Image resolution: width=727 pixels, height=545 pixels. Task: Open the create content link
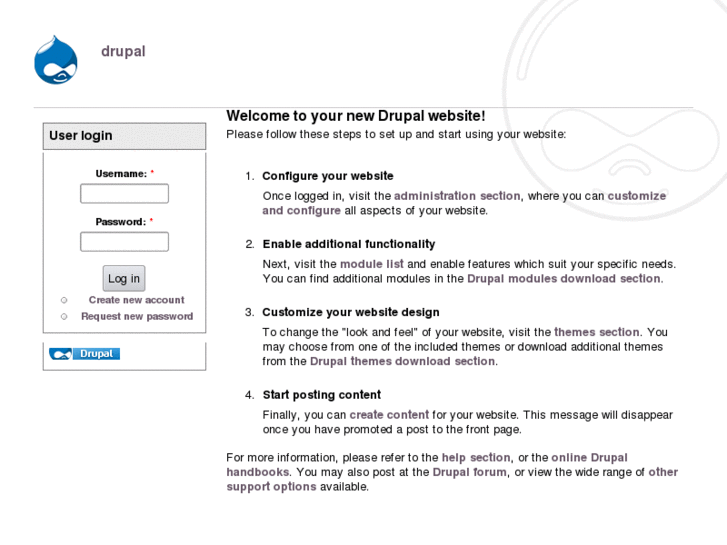(x=389, y=415)
